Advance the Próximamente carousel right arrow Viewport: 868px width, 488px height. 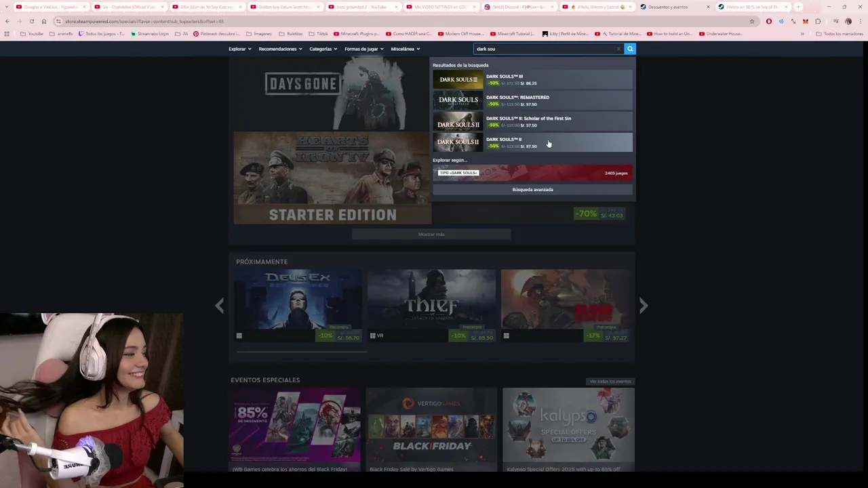[x=643, y=306]
